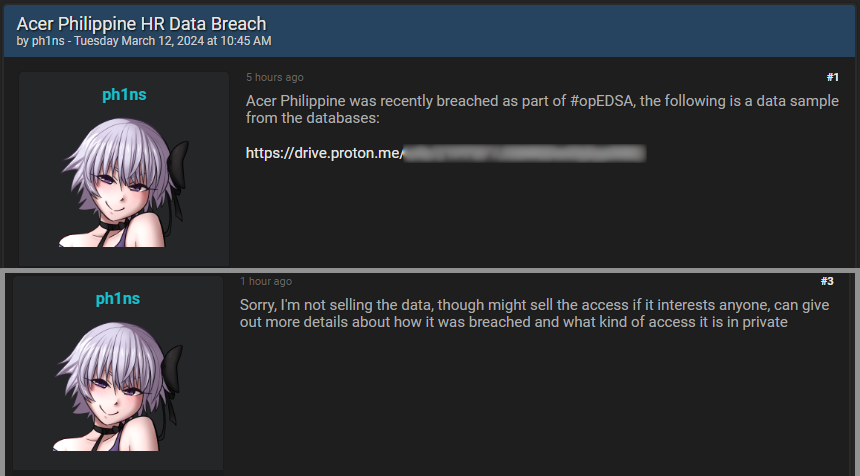Viewport: 860px width, 476px height.
Task: Click the ph1ns username in the reply post
Action: click(118, 299)
